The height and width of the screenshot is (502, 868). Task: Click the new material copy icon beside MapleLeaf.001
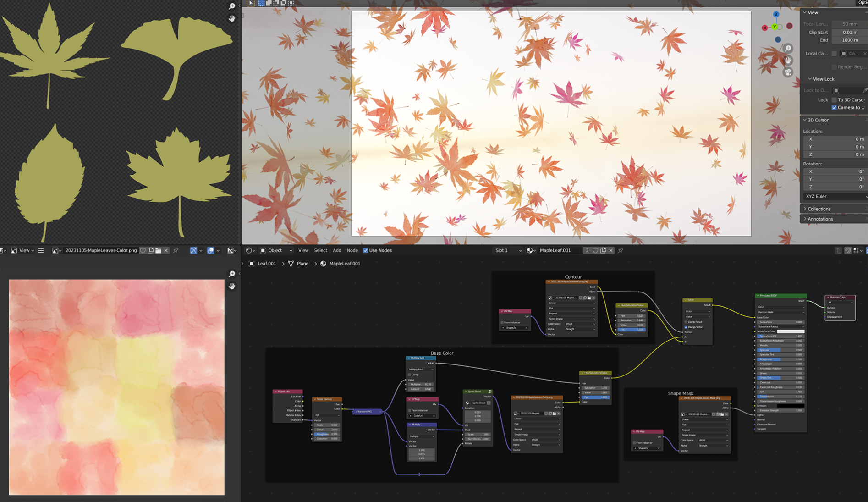pyautogui.click(x=602, y=250)
